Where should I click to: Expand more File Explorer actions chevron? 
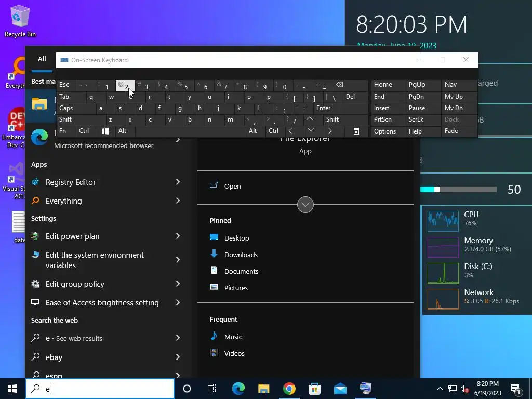pos(305,205)
